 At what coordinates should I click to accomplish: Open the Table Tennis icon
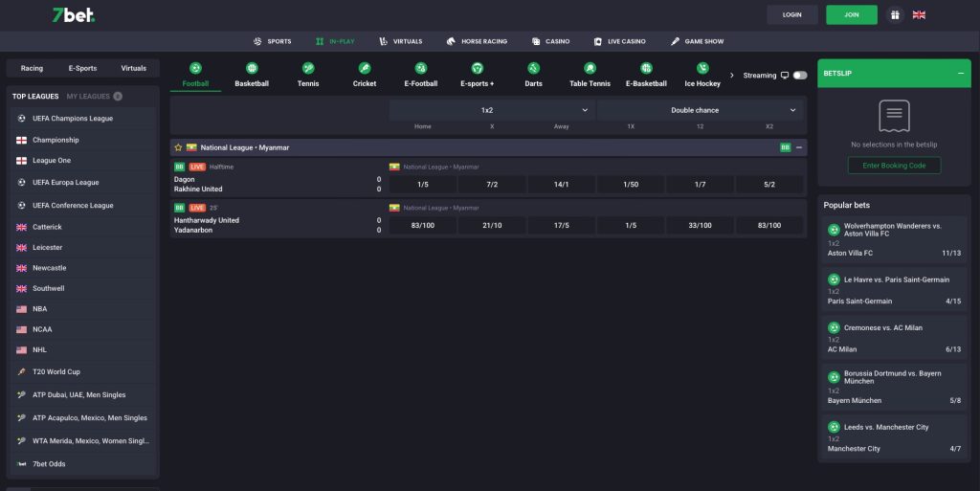[590, 68]
